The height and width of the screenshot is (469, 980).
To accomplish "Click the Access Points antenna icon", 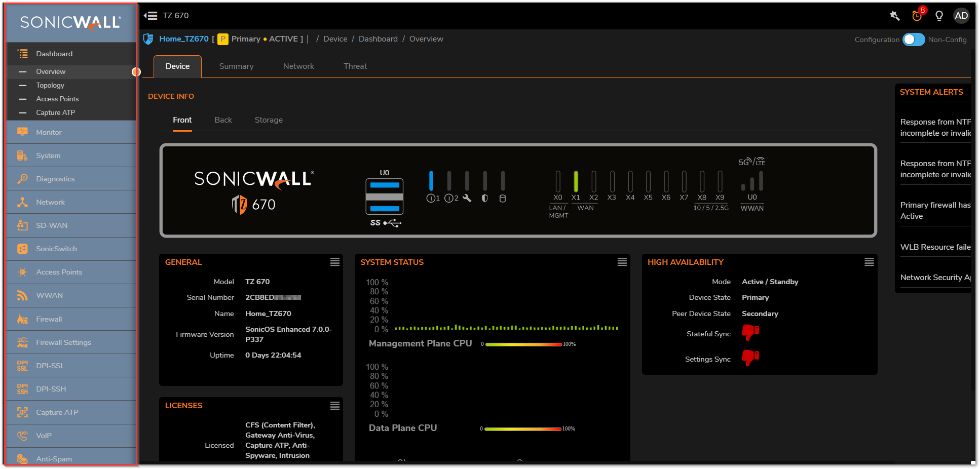I will 22,272.
